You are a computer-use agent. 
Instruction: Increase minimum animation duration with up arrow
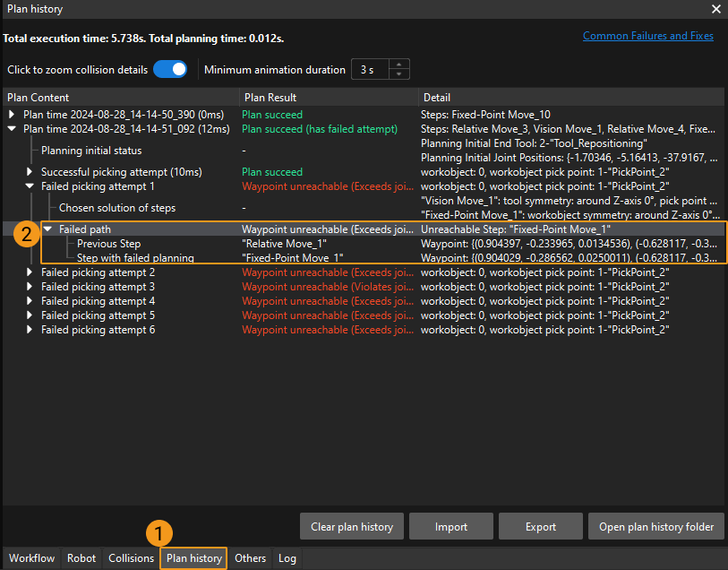point(400,65)
